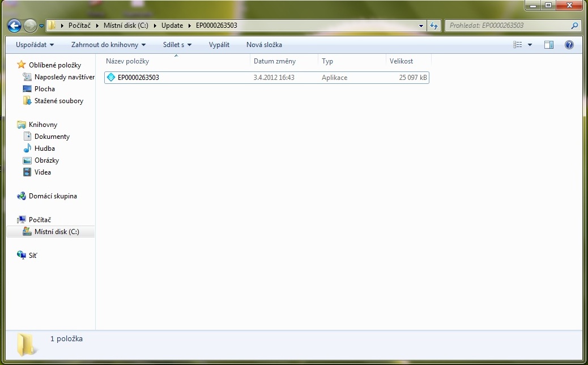The width and height of the screenshot is (588, 365).
Task: Open address bar previous locations dropdown
Action: coord(421,26)
